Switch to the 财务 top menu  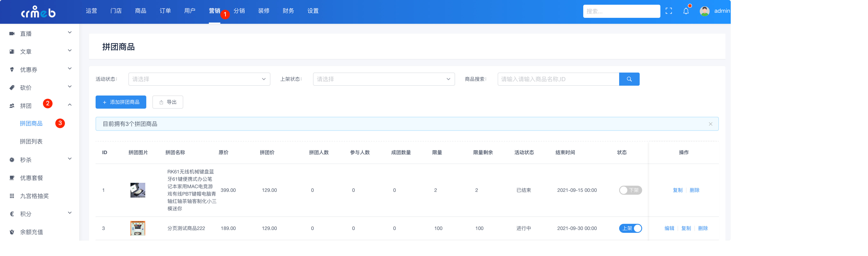(x=288, y=11)
